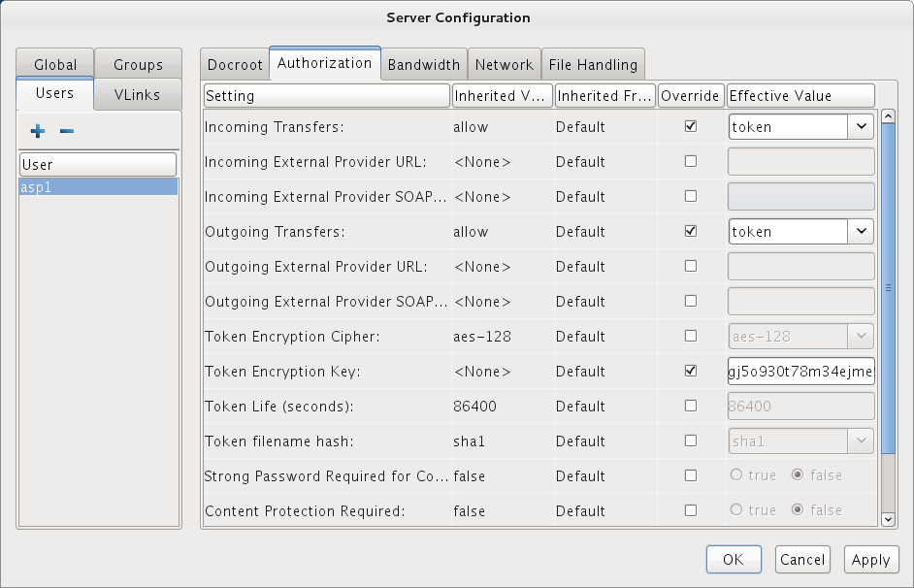Open Outgoing Transfers effective value dropdown

[861, 232]
